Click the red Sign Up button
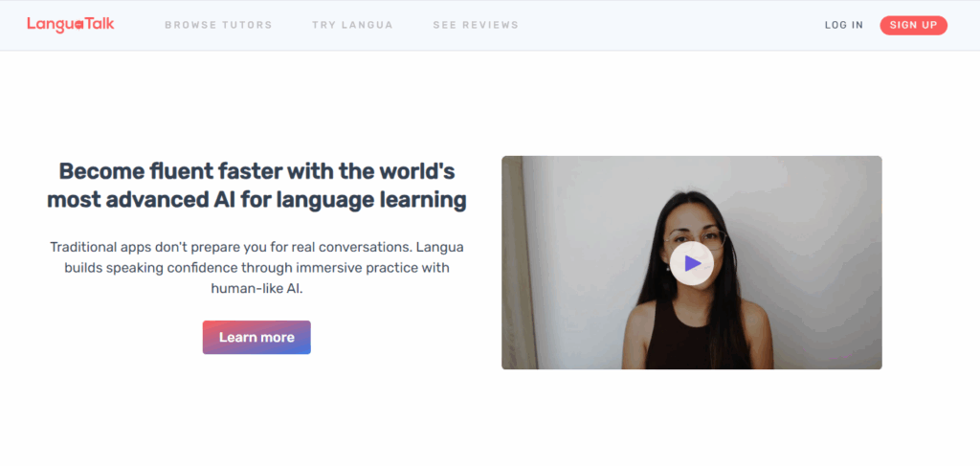 click(913, 25)
